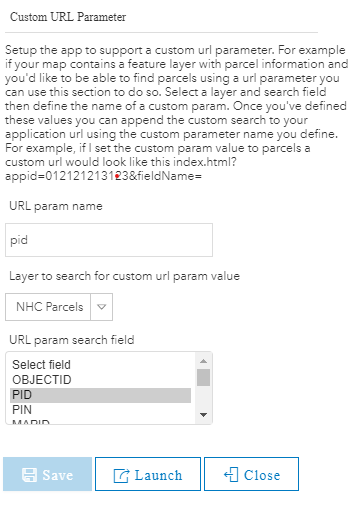Click the field list scroll-down arrow
Image resolution: width=360 pixels, height=506 pixels.
point(203,415)
